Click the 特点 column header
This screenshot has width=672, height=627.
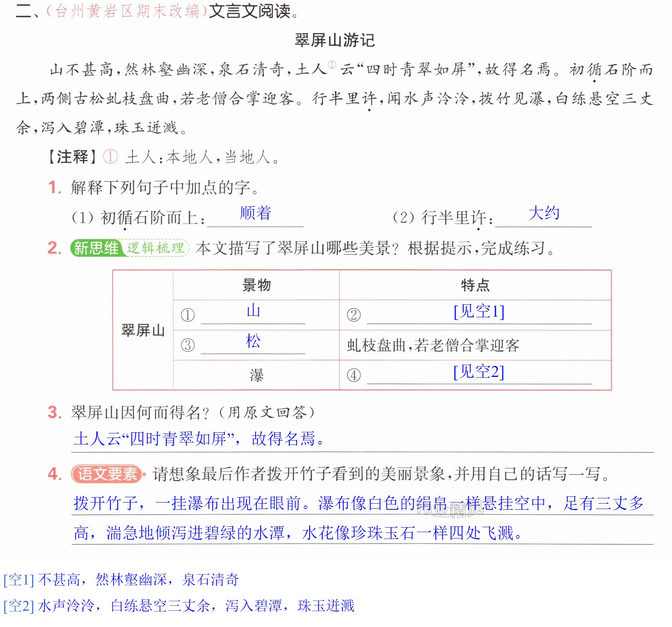(x=475, y=285)
